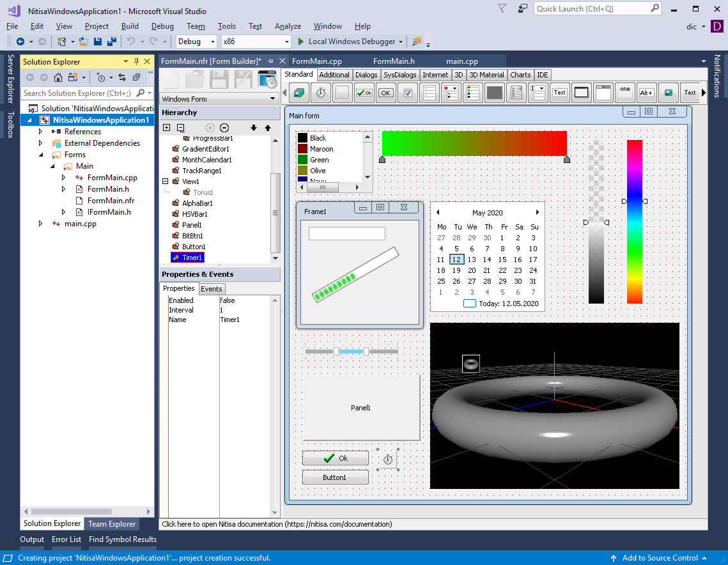Screen dimensions: 728x565
Task: Click the HSV rainbow hue bar
Action: coord(635,221)
